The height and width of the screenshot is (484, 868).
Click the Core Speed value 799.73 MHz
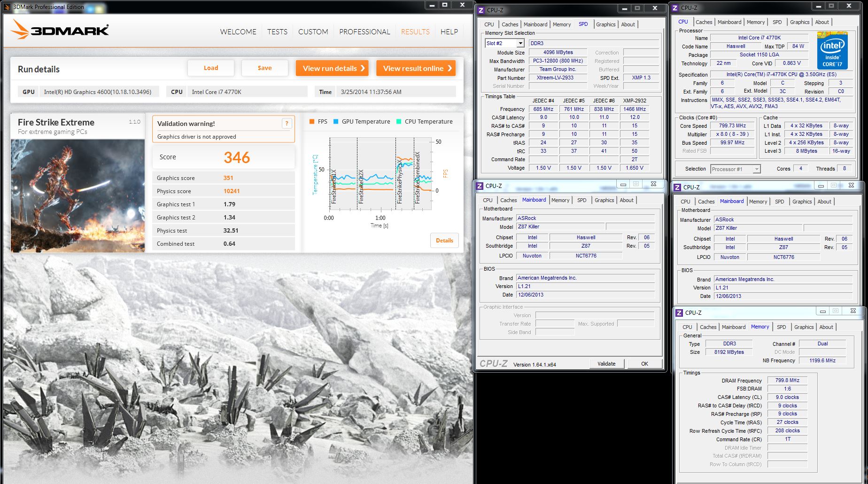click(x=732, y=125)
